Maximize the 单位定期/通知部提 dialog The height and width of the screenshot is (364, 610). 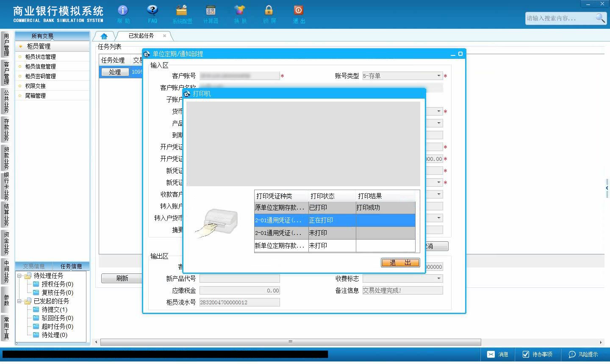(x=460, y=54)
